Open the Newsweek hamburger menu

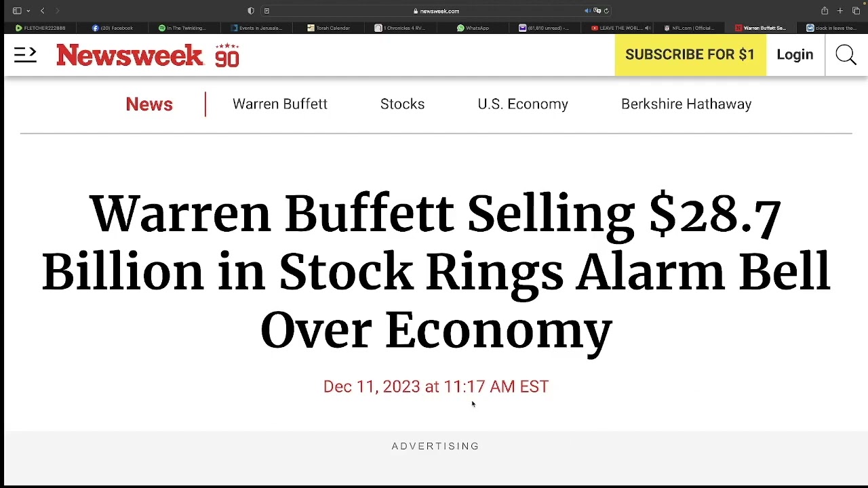click(25, 55)
